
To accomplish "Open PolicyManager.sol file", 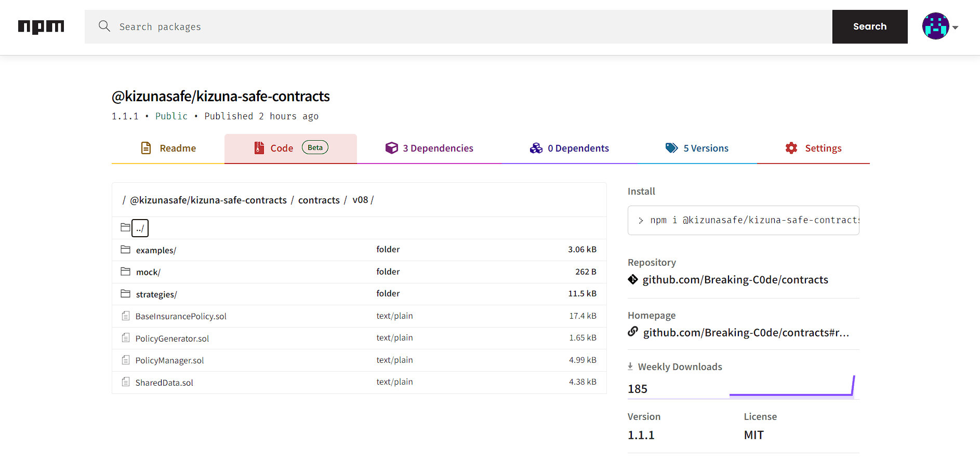I will 169,360.
